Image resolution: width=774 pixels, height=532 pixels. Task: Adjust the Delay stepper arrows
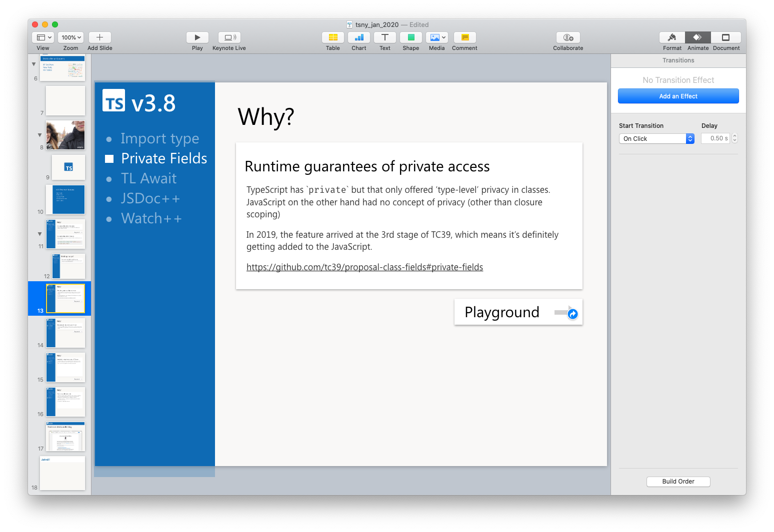[x=735, y=138]
